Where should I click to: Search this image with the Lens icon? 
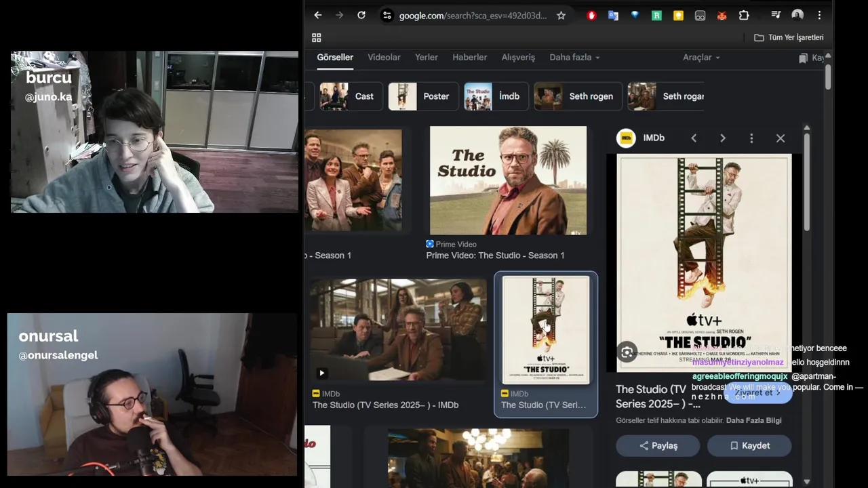click(x=627, y=352)
